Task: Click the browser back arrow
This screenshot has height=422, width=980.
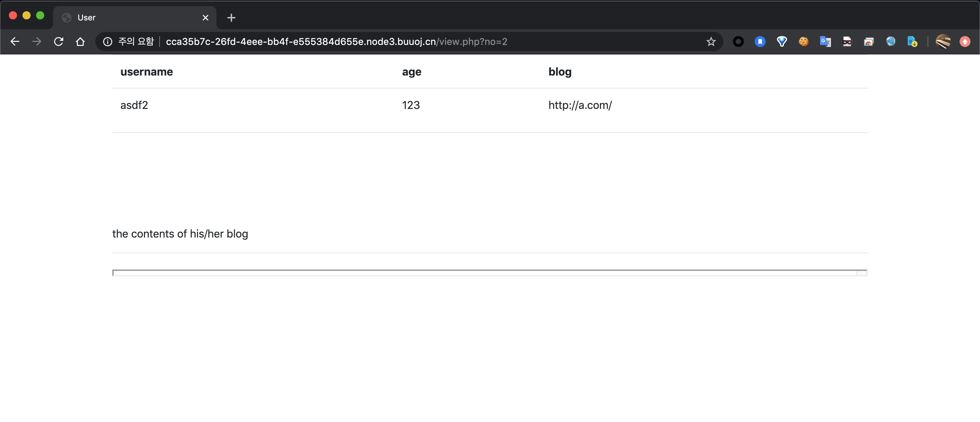Action: 15,42
